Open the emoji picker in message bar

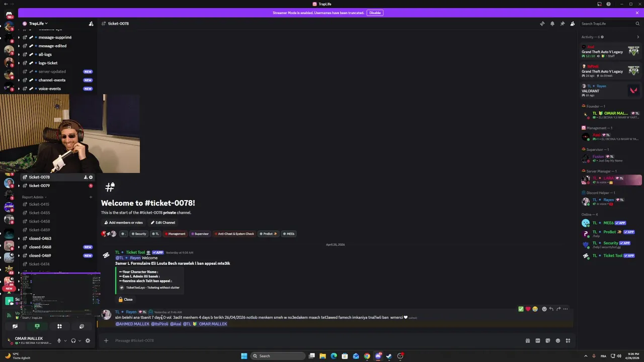pyautogui.click(x=557, y=340)
